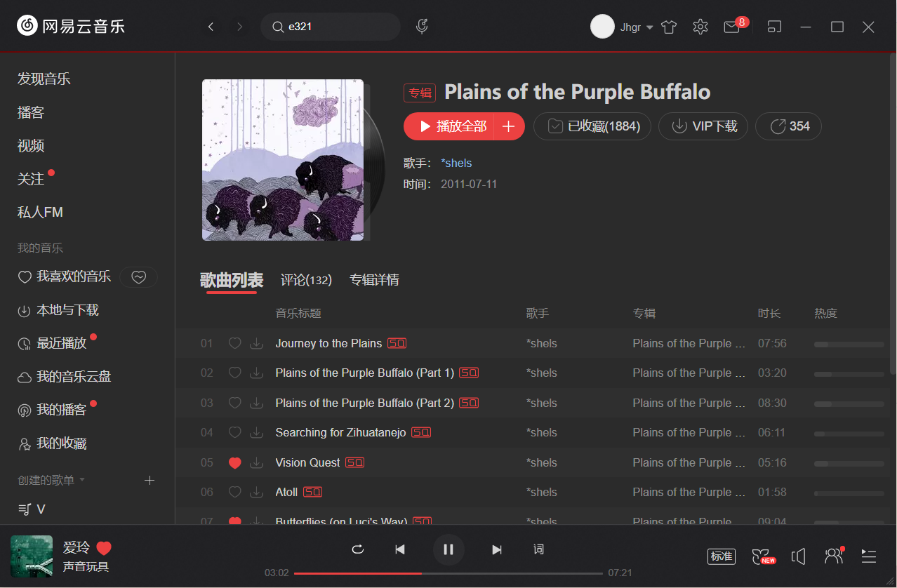Open the listen together icon
Screen dimensions: 897x588
point(833,556)
